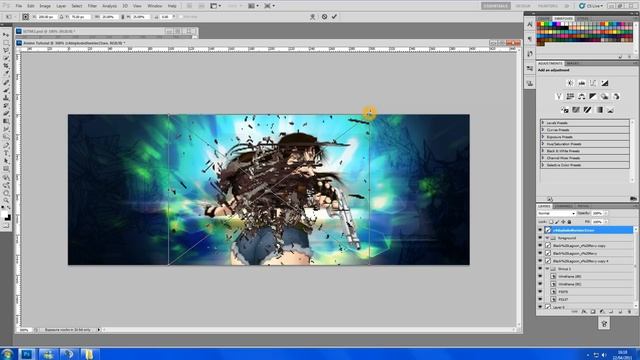The height and width of the screenshot is (360, 640).
Task: Add a Brightness/Contrast adjustment
Action: pos(571,83)
